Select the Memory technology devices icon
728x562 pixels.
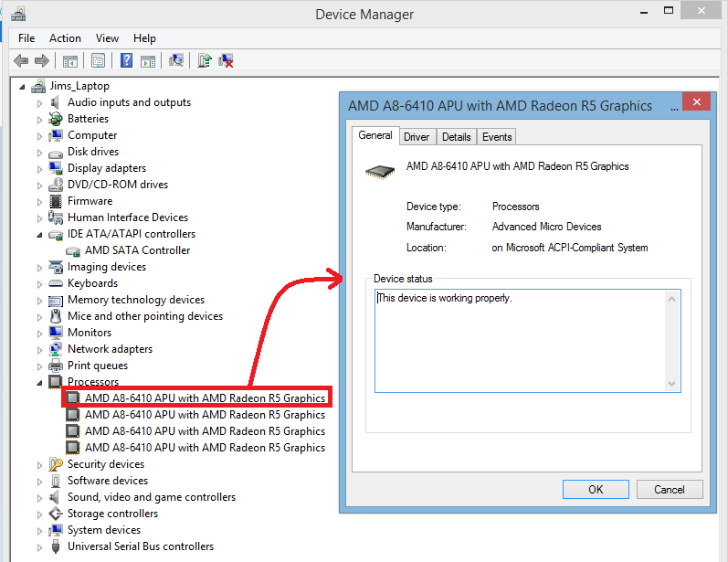pyautogui.click(x=56, y=301)
